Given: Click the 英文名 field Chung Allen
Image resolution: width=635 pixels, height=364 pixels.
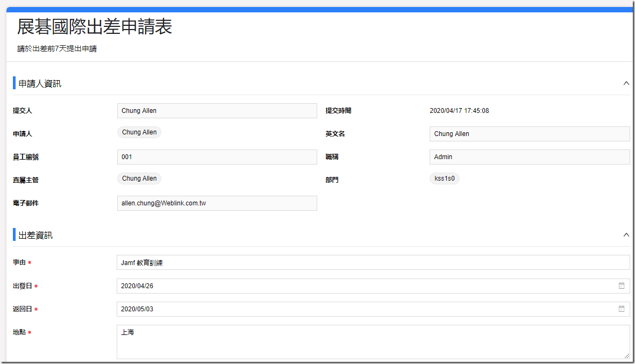Looking at the screenshot, I should (x=530, y=134).
